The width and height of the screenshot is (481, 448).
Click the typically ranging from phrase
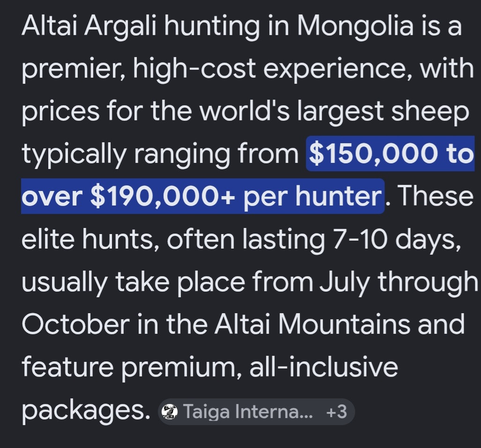click(x=160, y=154)
